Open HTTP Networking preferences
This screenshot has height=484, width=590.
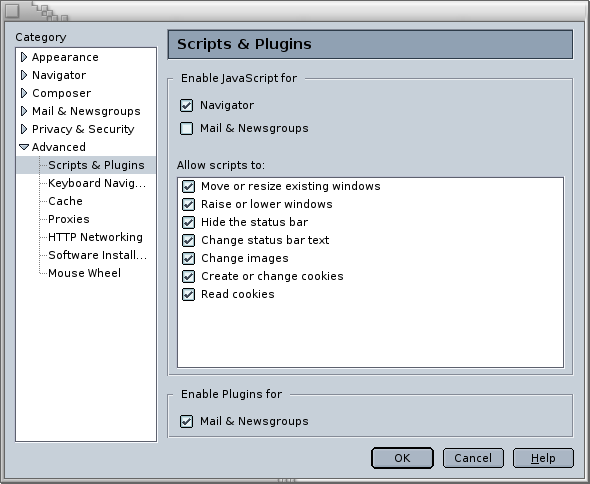click(96, 237)
